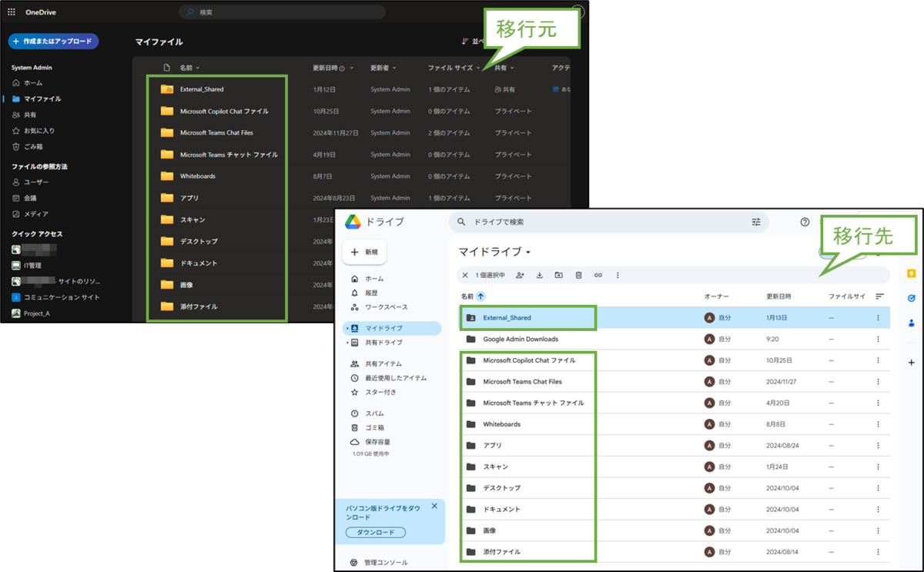The height and width of the screenshot is (572, 924).
Task: Open the Drive sort options icon
Action: pos(880,296)
